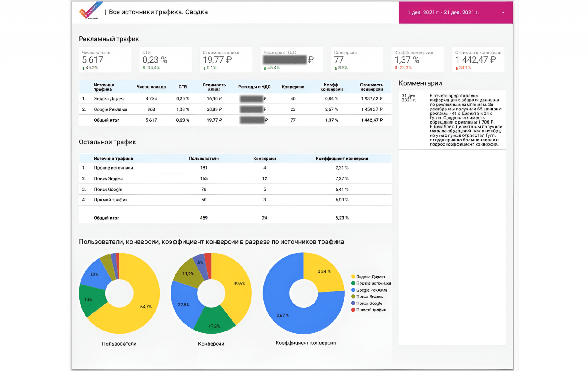Sort the Пользователи column in second table
Viewport: 588px width, 371px height.
[204, 159]
